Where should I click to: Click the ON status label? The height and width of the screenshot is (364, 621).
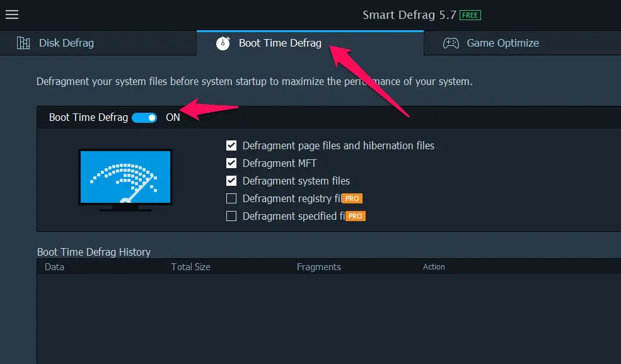[173, 118]
